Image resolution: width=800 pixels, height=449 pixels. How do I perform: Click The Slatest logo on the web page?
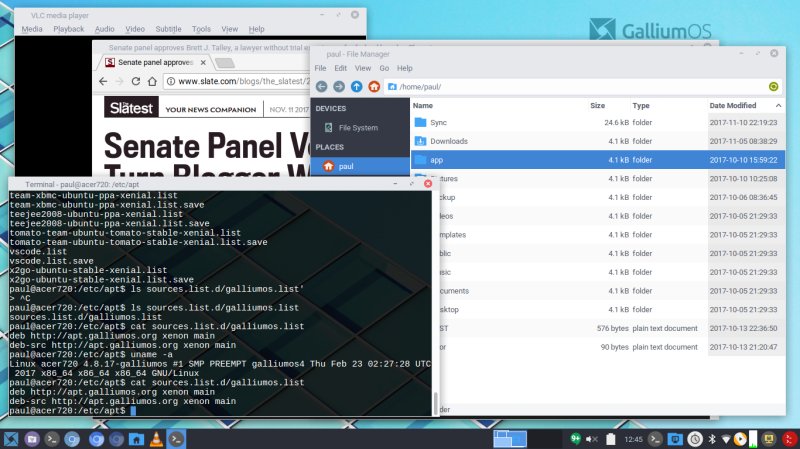tap(131, 108)
